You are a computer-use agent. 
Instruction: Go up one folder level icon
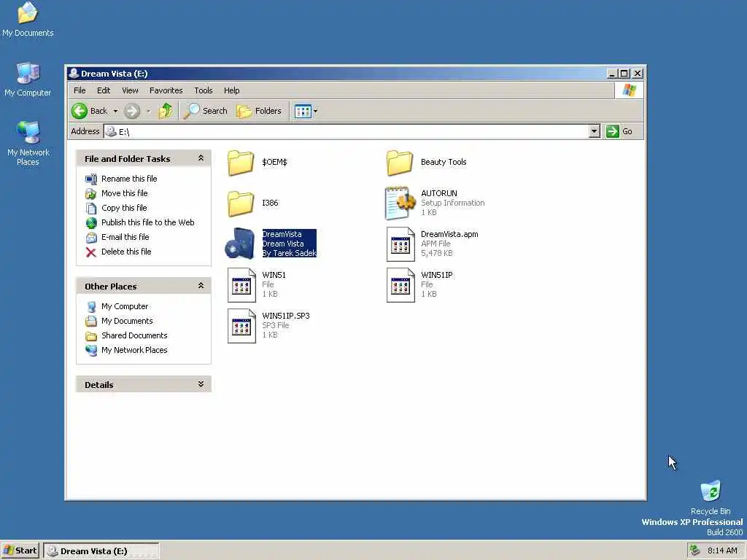(166, 111)
